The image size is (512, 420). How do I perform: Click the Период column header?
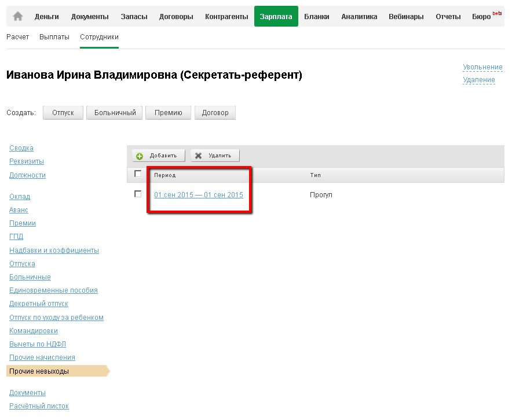165,175
